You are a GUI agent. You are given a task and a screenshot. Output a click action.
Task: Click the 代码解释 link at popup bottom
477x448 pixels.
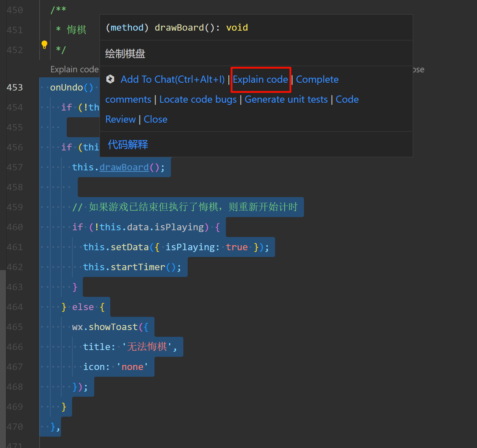[128, 144]
